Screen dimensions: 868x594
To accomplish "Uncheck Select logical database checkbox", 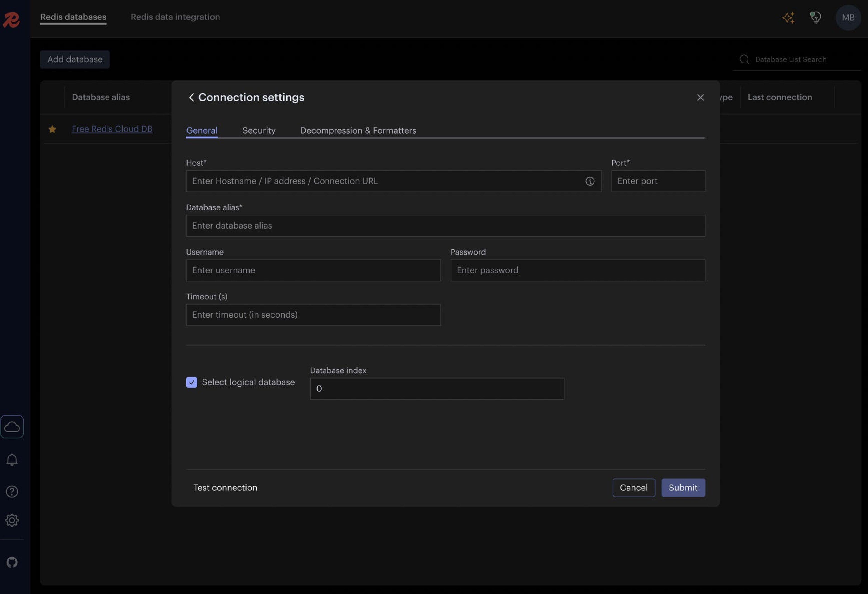I will (192, 382).
